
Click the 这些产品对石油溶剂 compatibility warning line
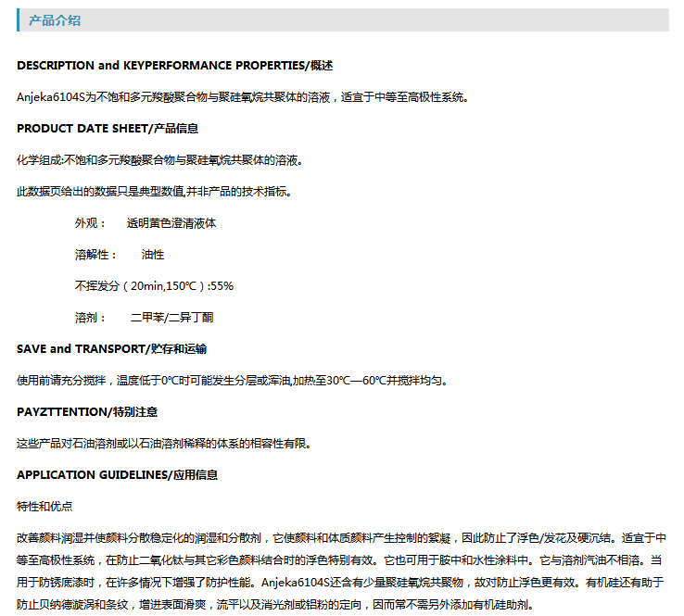point(163,443)
